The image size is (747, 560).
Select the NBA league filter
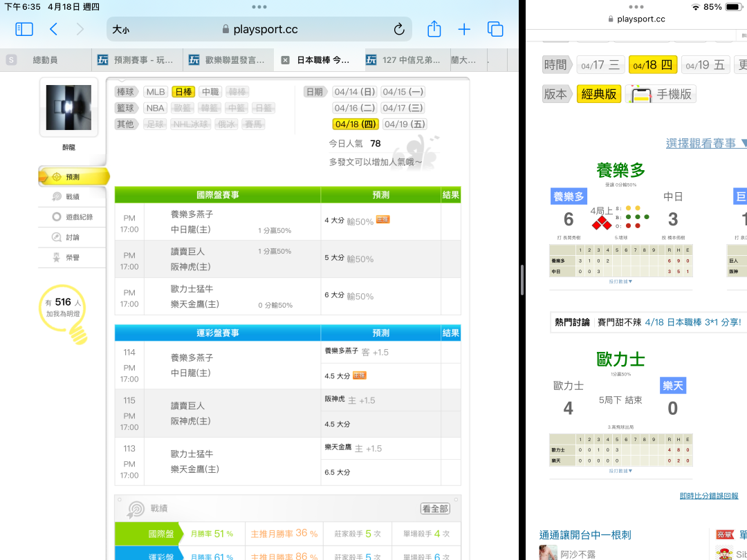(156, 108)
